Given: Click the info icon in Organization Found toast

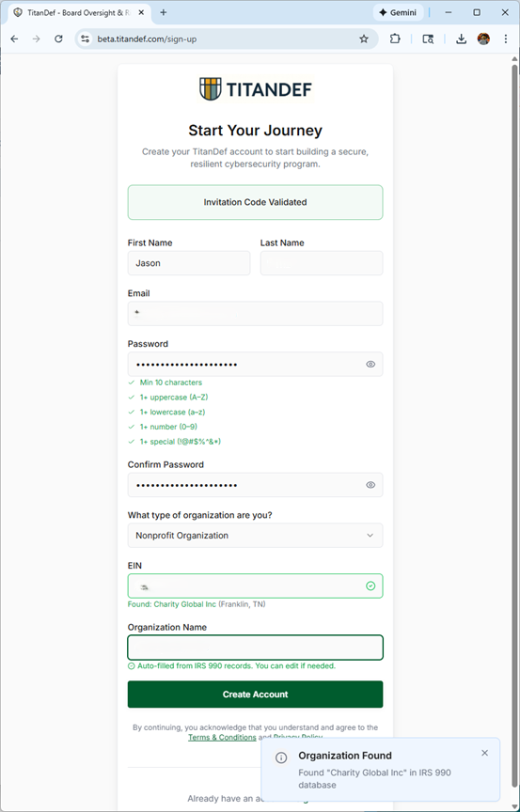Looking at the screenshot, I should tap(281, 758).
